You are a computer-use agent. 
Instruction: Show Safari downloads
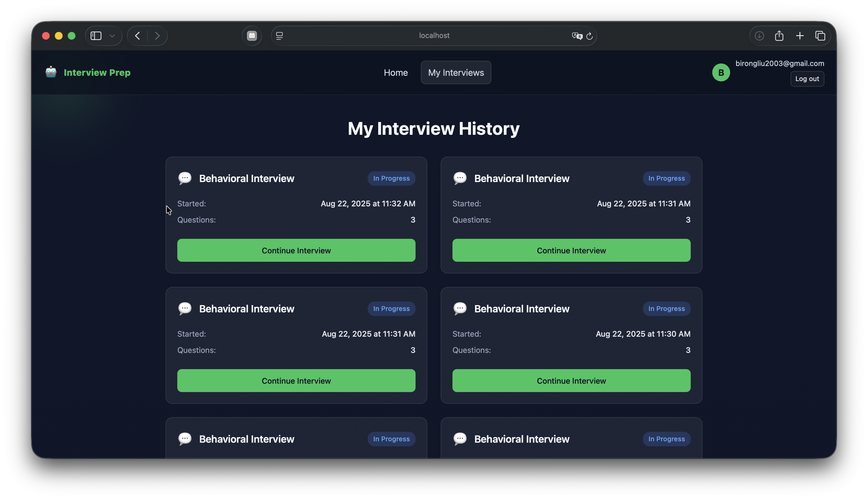click(759, 36)
